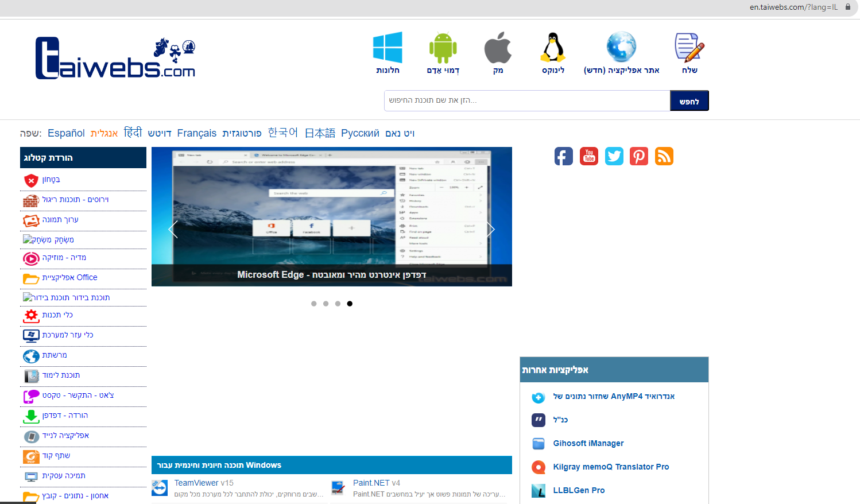
Task: Click the Gihosoft iManager app icon
Action: coord(539,444)
